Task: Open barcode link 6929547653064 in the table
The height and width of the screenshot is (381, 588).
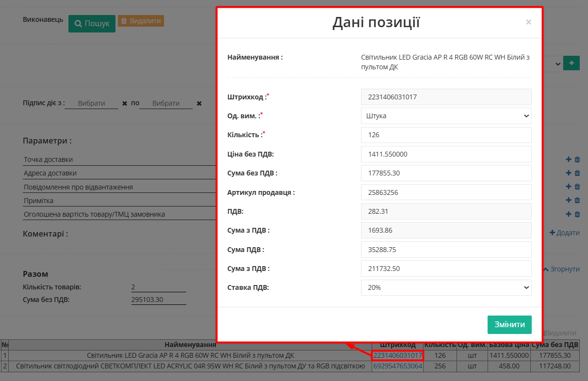Action: click(x=397, y=366)
